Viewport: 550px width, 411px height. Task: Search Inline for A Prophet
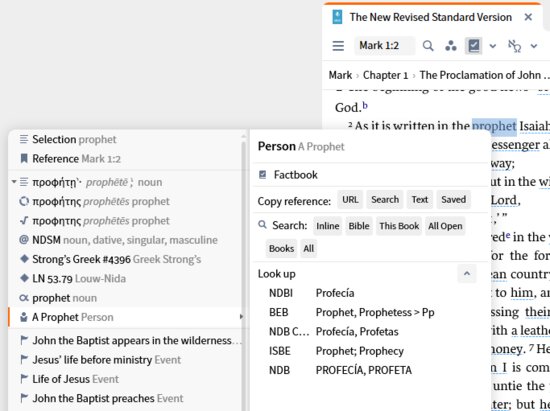pos(328,226)
